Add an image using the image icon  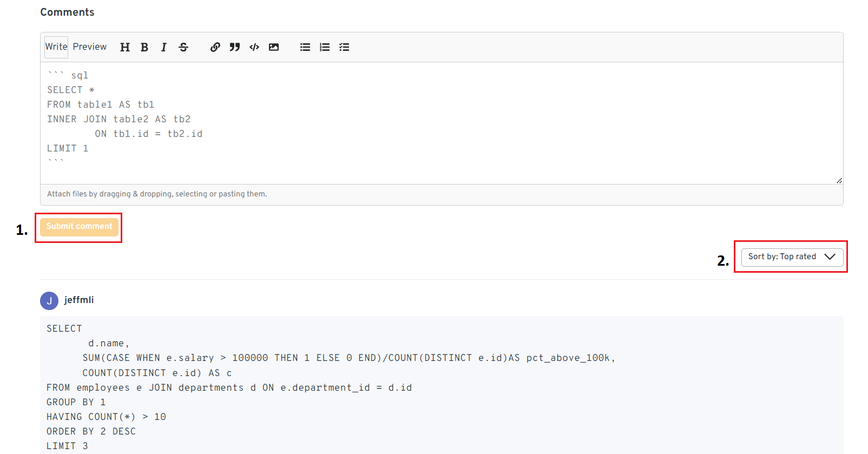(274, 48)
